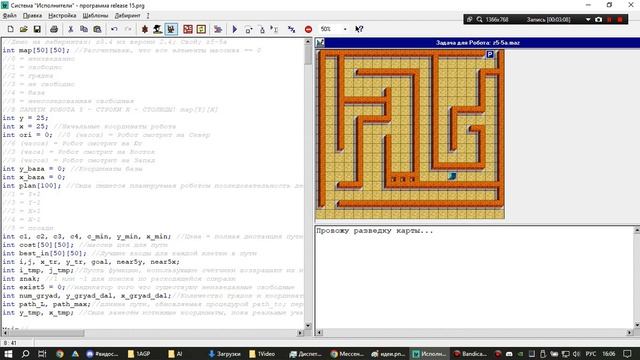Image resolution: width=640 pixels, height=360 pixels.
Task: Run the program with blue play arrow
Action: click(235, 29)
